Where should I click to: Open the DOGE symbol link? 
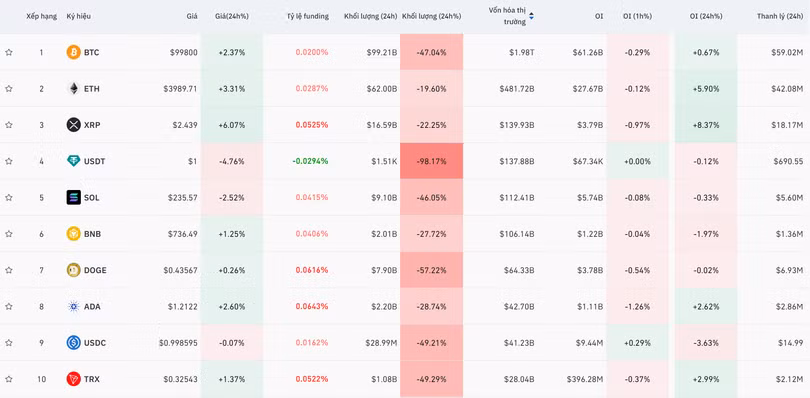[x=95, y=270]
